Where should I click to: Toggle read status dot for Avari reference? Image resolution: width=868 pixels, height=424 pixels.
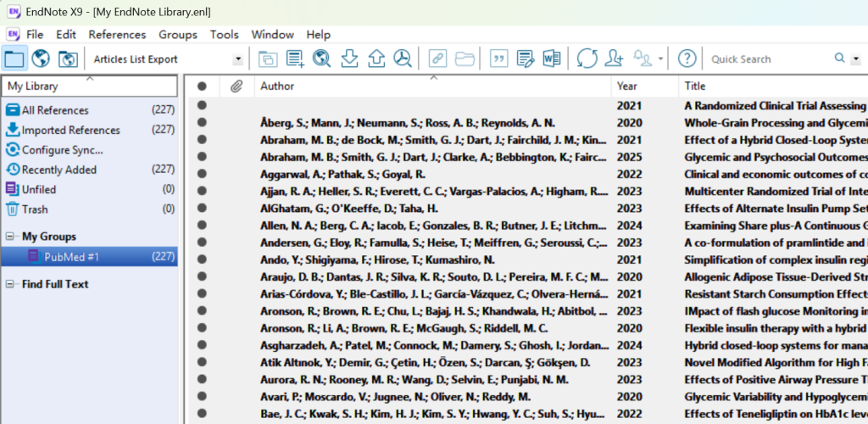202,396
